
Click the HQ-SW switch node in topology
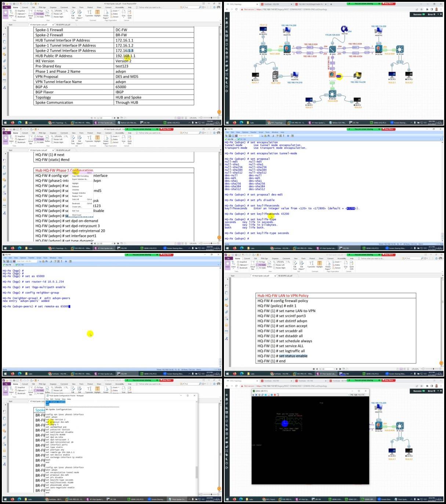click(263, 49)
